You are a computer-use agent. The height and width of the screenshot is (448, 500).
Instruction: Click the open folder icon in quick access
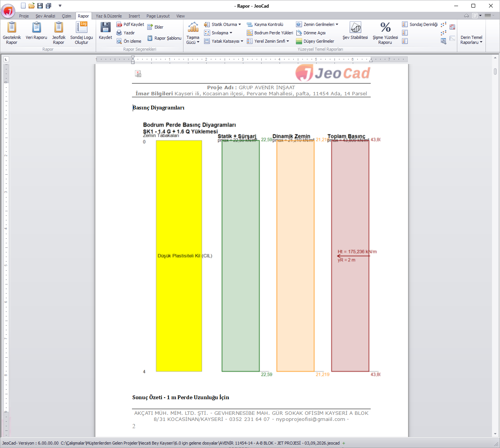tap(32, 6)
